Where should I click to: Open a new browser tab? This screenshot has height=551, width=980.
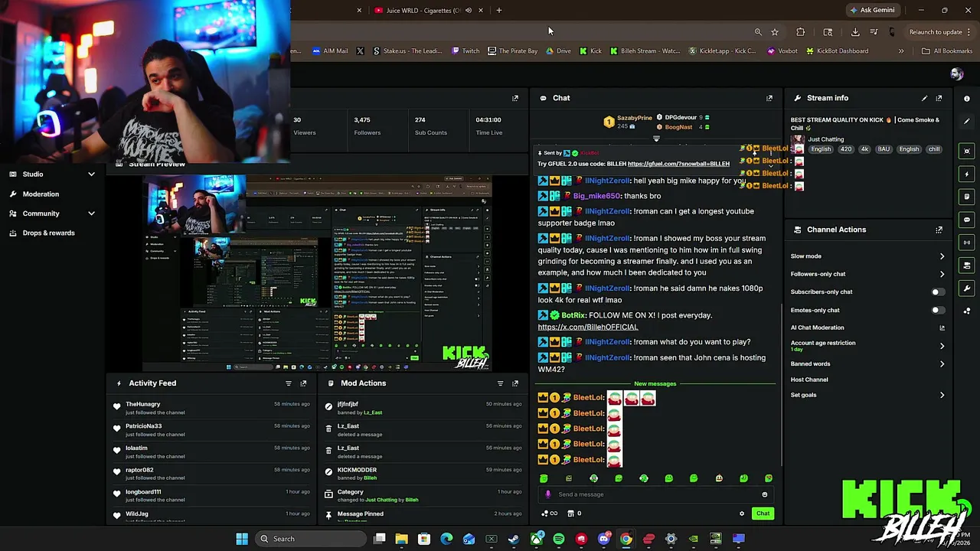coord(499,10)
